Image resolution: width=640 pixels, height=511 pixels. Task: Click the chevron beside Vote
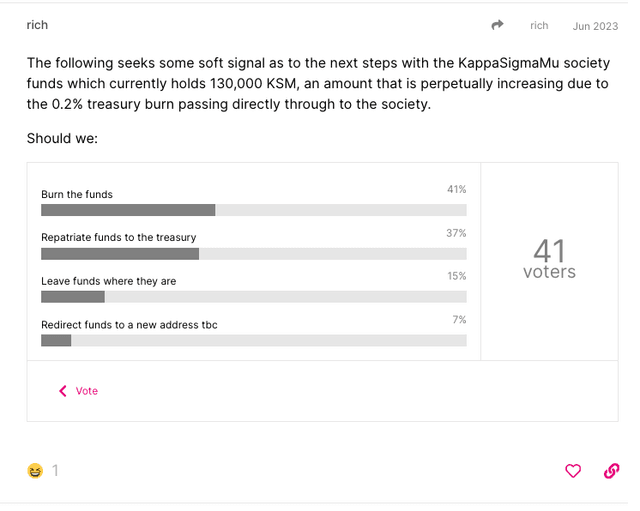coord(63,391)
